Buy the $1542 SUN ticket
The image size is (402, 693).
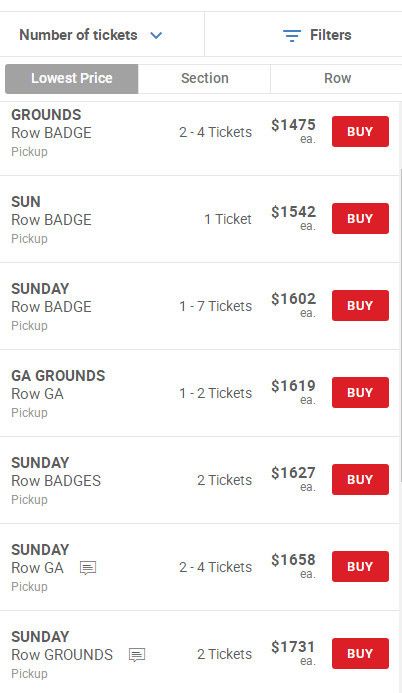360,219
